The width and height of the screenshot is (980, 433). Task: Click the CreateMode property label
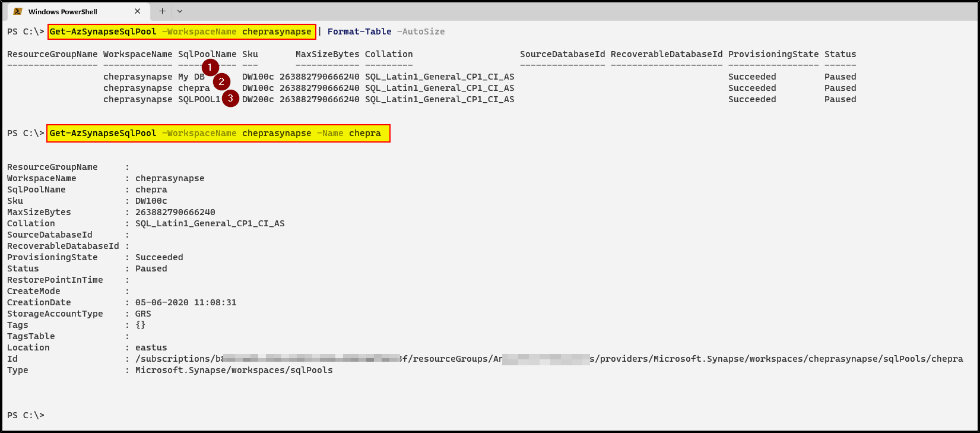coord(34,291)
